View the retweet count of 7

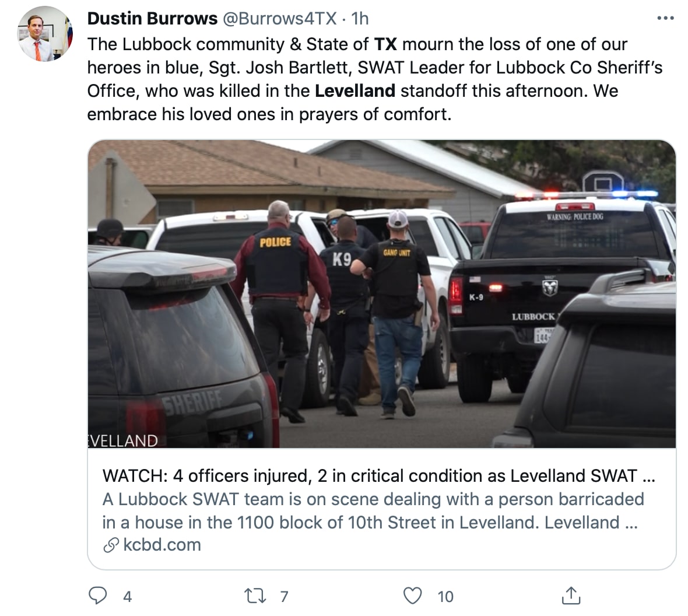tap(285, 596)
